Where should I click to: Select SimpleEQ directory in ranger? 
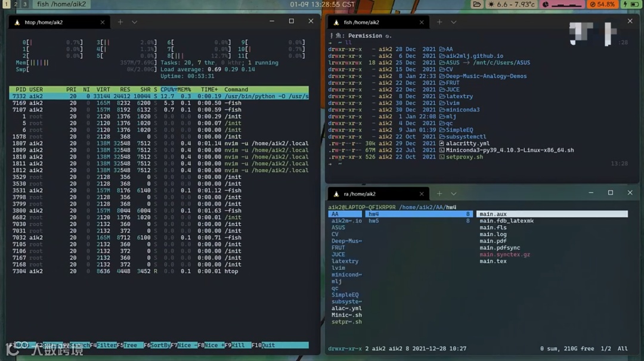345,295
